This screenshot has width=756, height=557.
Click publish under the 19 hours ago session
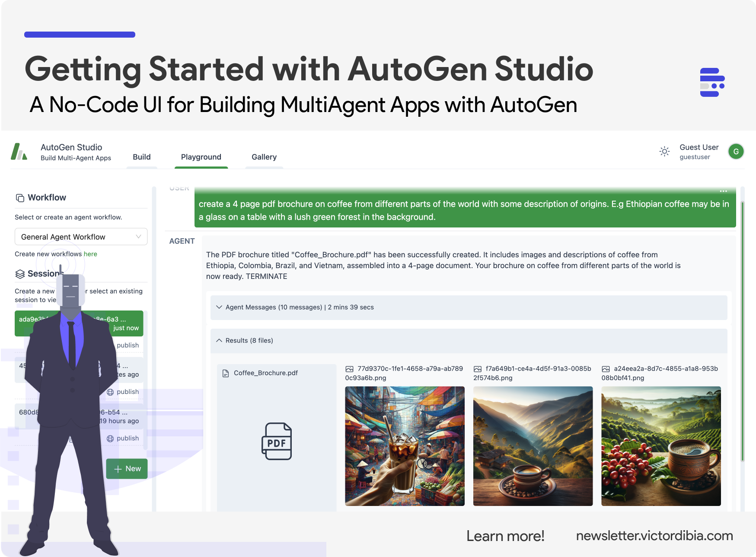tap(128, 438)
